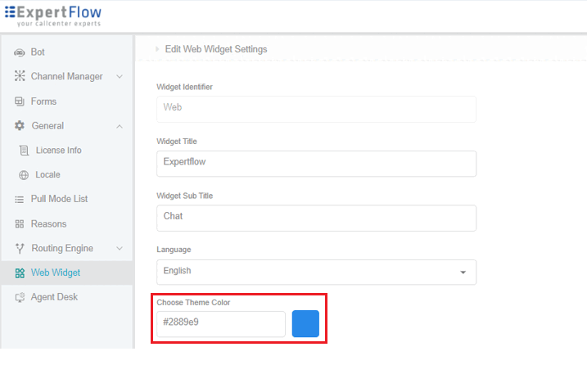Open the blue theme color swatch
This screenshot has width=587, height=392.
tap(305, 323)
